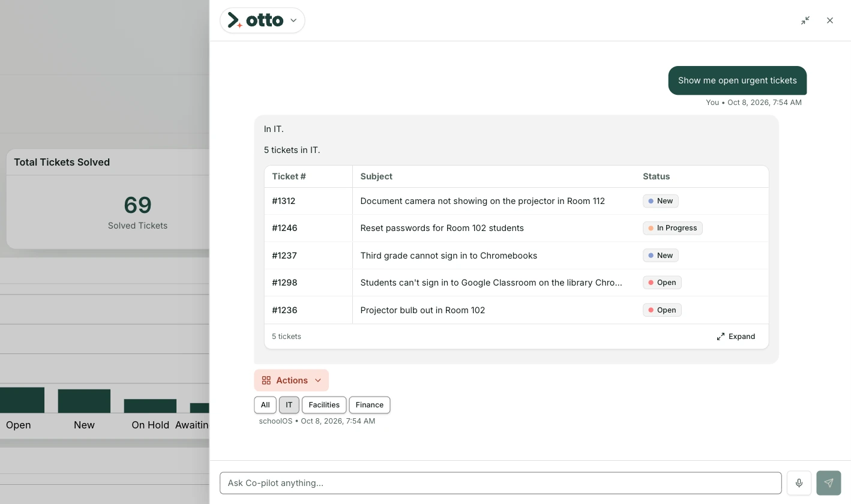Screen dimensions: 851x504
Task: Select the Facilities filter chip
Action: [x=324, y=405]
